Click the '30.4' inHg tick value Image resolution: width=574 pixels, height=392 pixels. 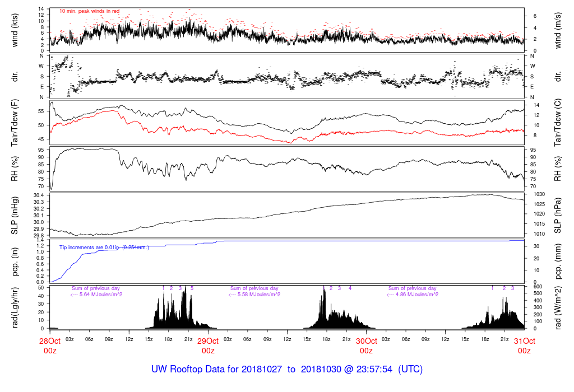39,195
